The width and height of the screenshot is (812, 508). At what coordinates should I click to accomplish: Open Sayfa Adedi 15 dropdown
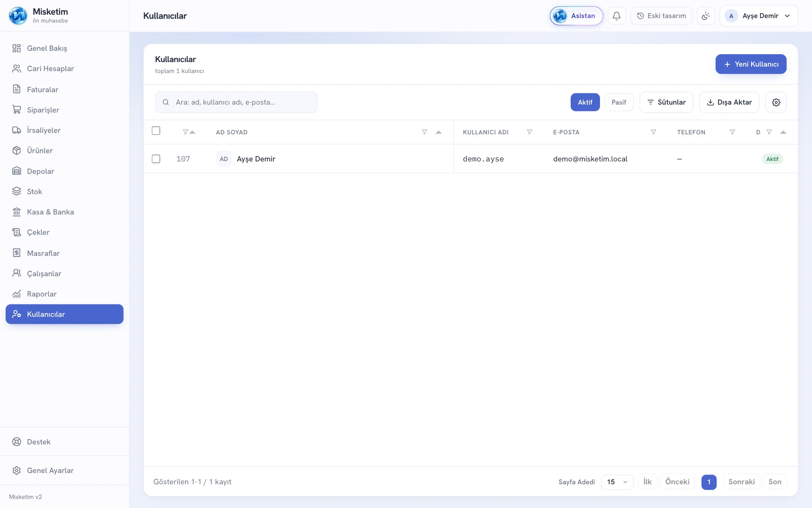coord(617,482)
